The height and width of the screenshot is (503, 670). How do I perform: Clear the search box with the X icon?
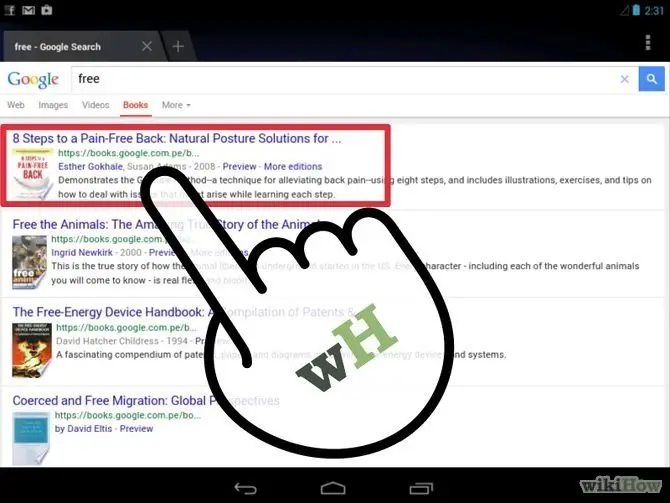click(x=624, y=79)
